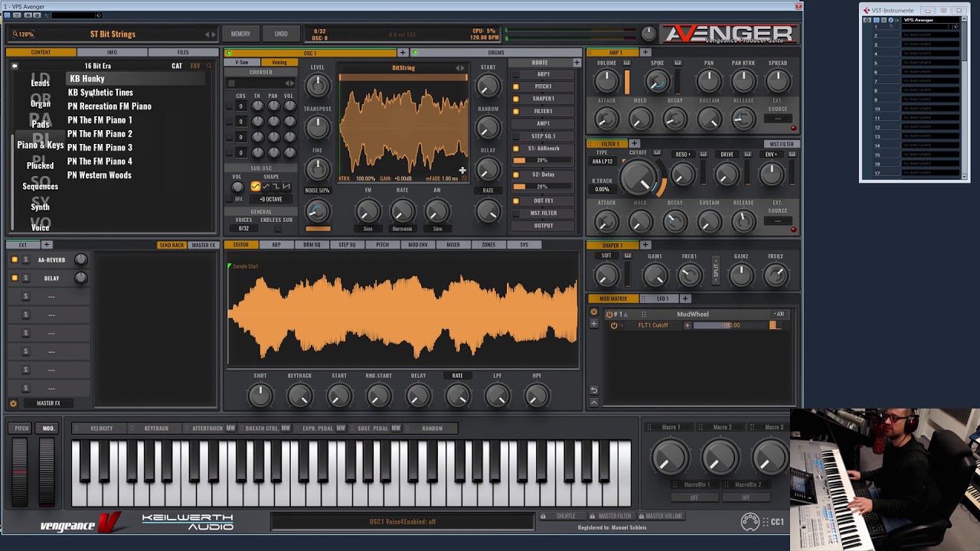Step through BitString waveform arrows

pyautogui.click(x=459, y=68)
